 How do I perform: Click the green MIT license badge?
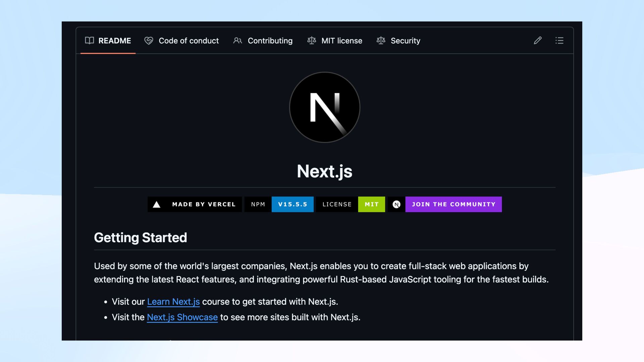tap(371, 204)
